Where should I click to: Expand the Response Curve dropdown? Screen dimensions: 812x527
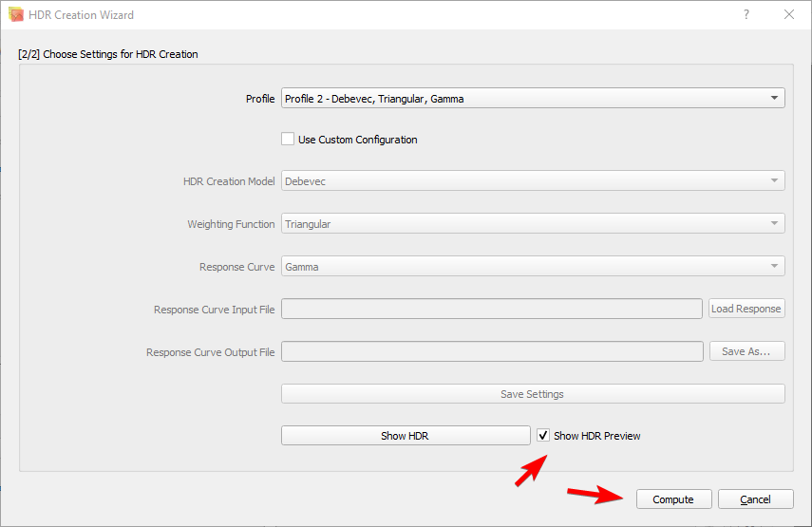pos(532,267)
